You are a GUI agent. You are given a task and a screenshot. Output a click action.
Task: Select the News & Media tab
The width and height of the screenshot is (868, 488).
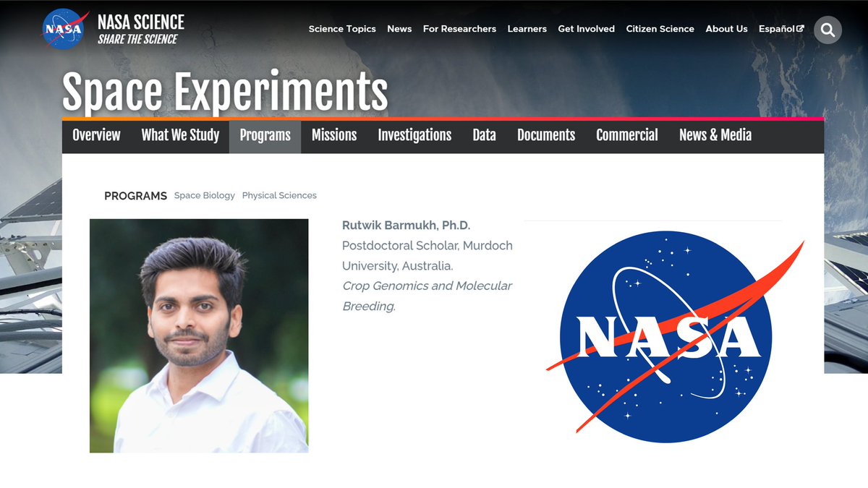(x=715, y=135)
